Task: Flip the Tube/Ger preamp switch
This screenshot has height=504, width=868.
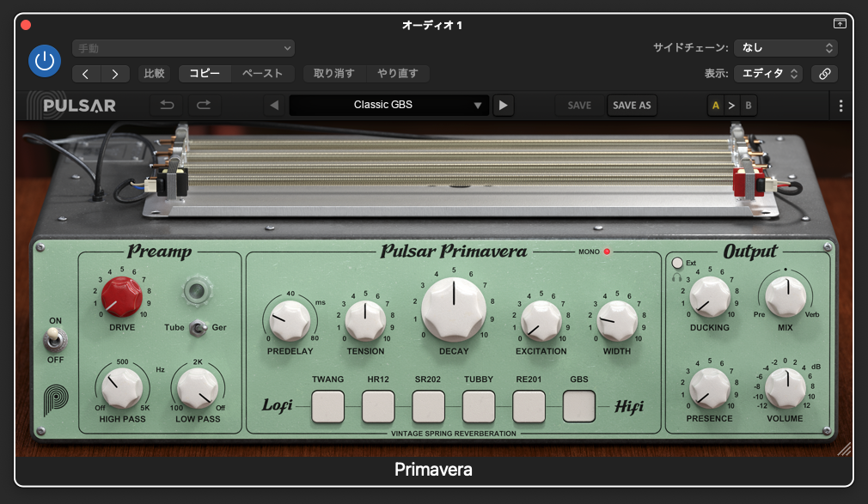Action: click(197, 327)
